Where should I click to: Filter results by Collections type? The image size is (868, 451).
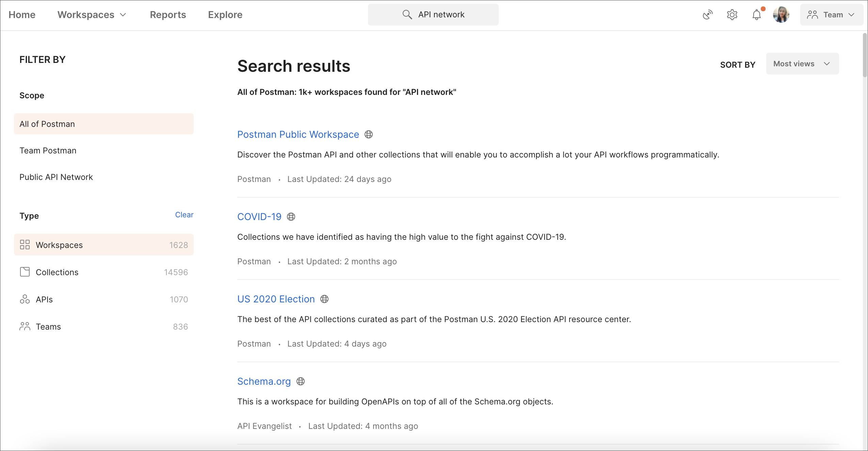coord(104,272)
